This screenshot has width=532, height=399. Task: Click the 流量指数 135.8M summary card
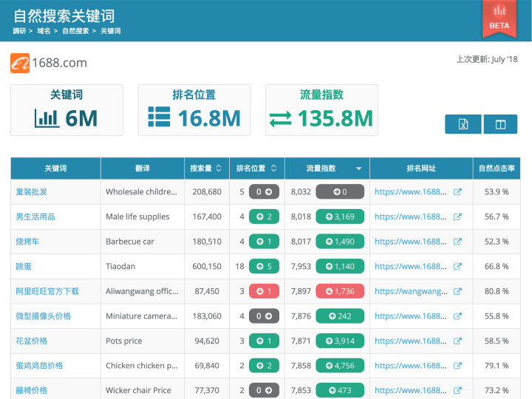(x=321, y=110)
